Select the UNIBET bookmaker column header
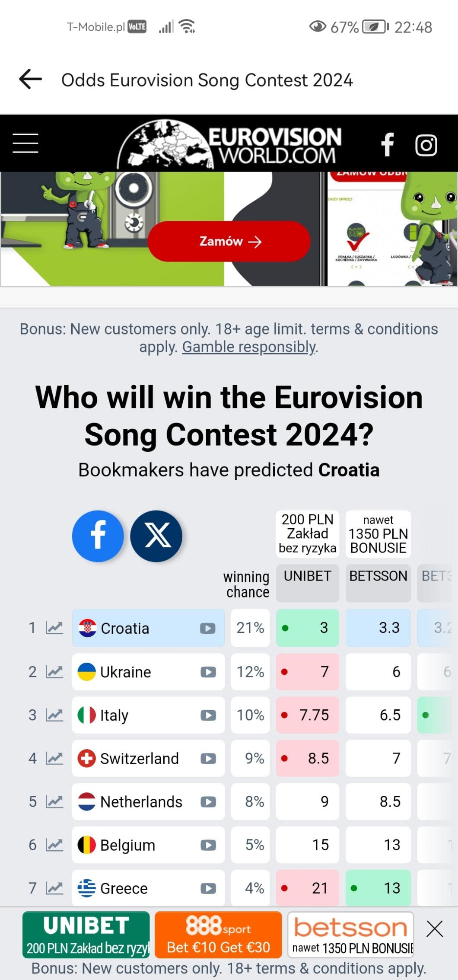Viewport: 458px width, 980px height. pos(307,576)
